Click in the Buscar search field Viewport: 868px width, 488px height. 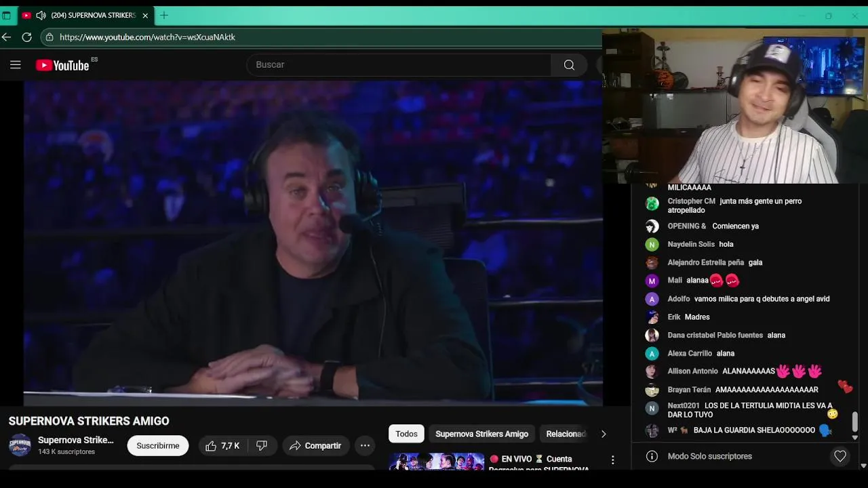[x=399, y=65]
